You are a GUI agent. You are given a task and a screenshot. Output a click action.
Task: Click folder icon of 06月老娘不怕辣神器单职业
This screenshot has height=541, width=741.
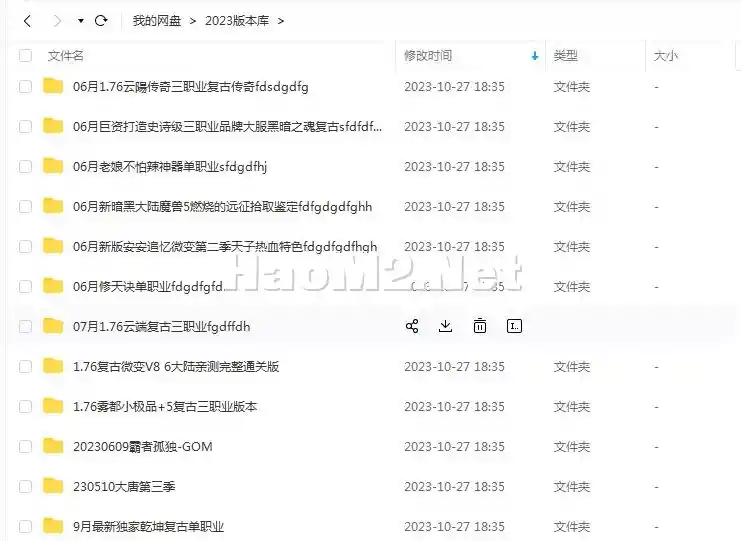[53, 166]
